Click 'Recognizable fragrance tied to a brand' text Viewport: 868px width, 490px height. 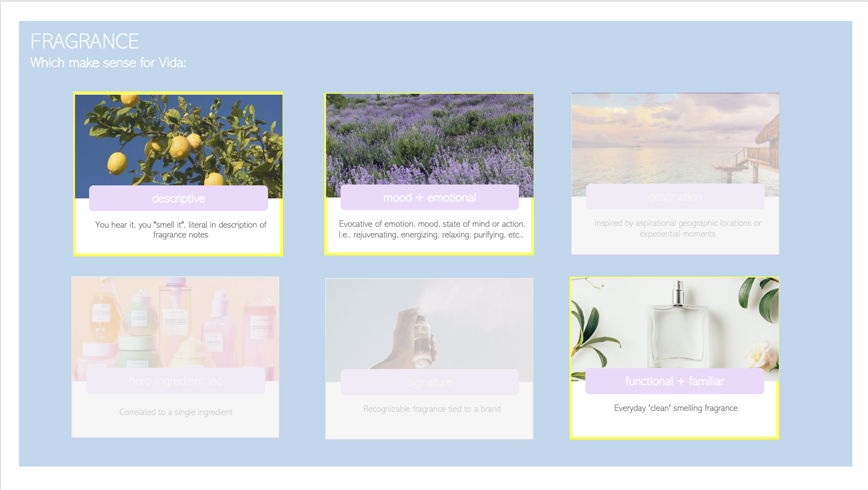click(x=432, y=409)
